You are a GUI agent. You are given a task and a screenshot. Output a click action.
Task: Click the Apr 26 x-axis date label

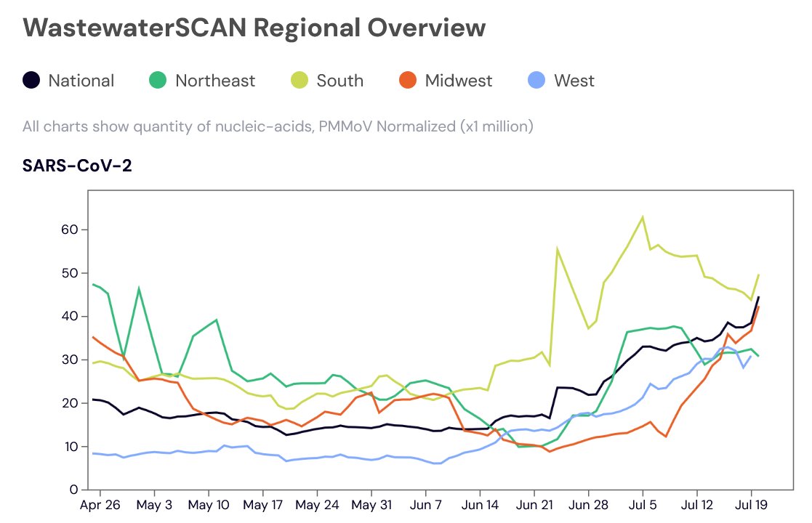tap(100, 505)
